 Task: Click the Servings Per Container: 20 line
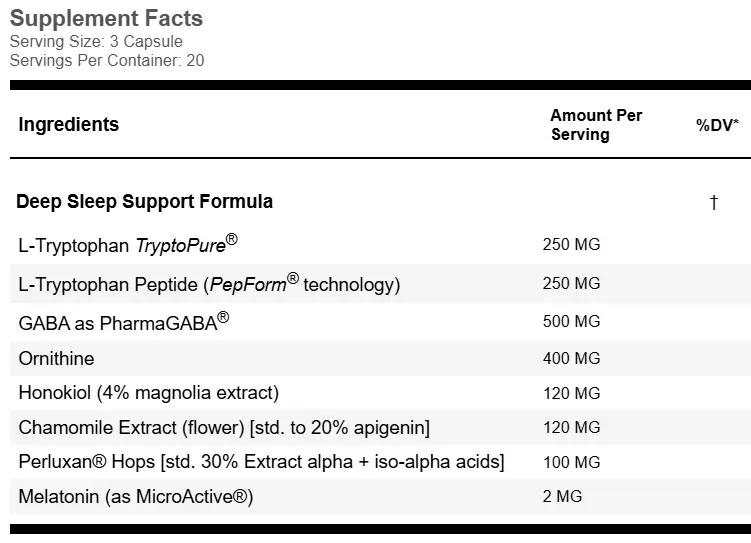click(107, 60)
